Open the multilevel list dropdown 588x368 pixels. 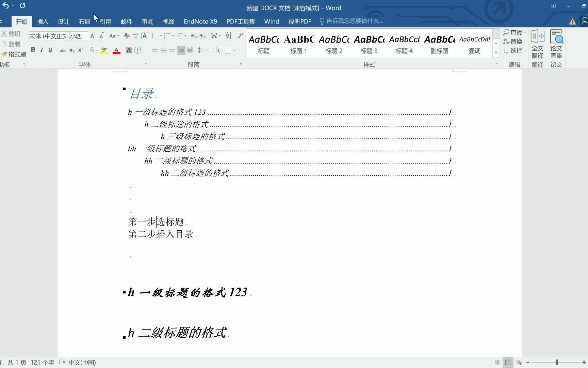pos(185,36)
